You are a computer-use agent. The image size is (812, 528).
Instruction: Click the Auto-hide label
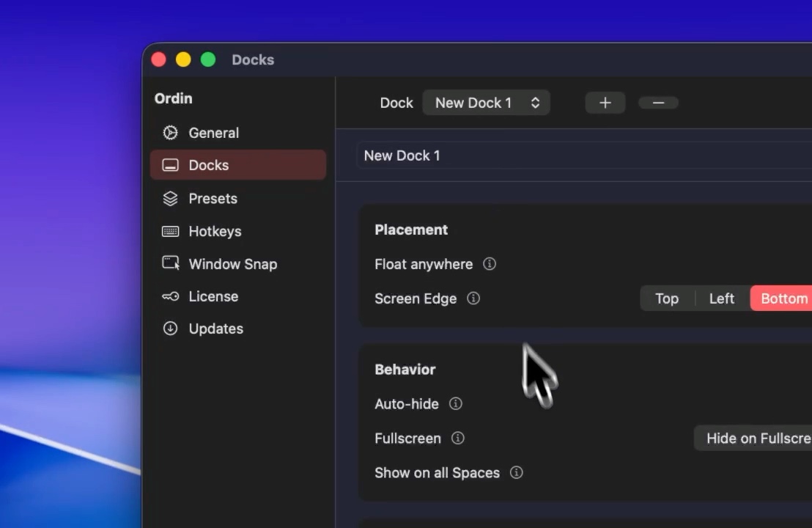(x=407, y=403)
